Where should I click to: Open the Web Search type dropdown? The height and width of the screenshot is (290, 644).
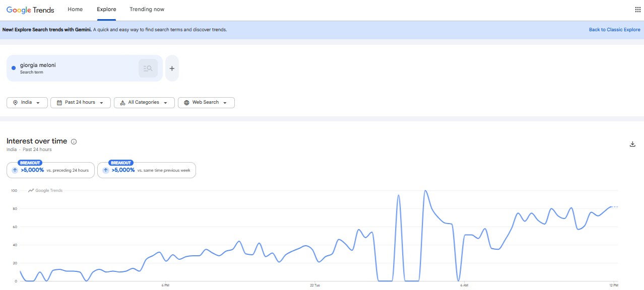(206, 103)
